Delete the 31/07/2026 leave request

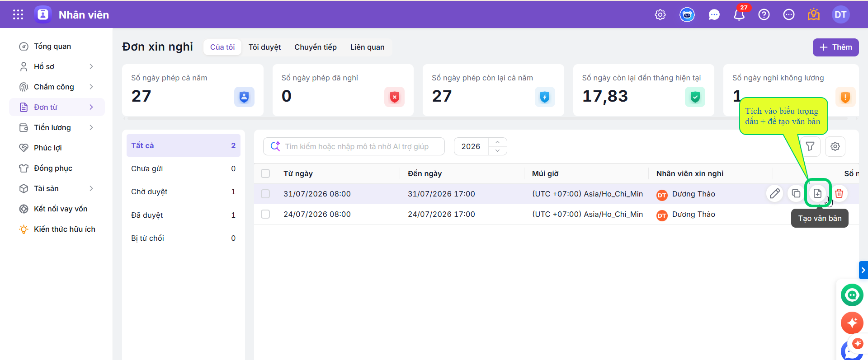point(839,193)
